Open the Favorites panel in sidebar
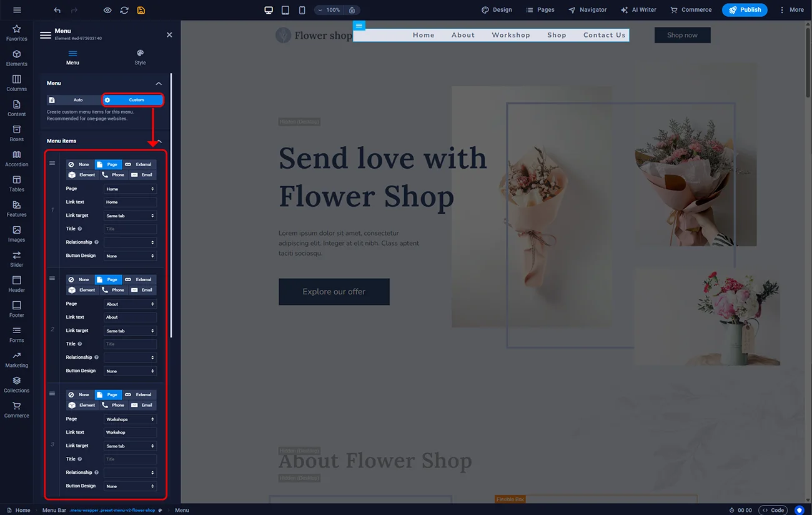The height and width of the screenshot is (515, 812). pos(17,32)
